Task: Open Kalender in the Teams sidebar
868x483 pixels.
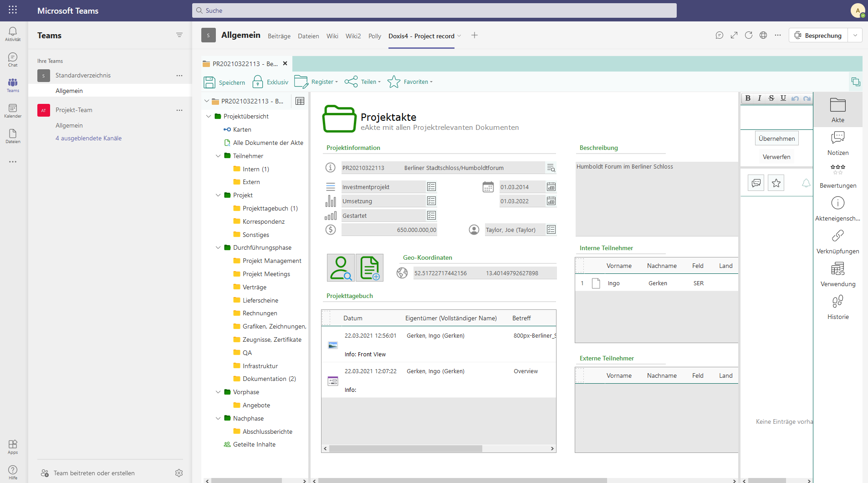Action: [x=13, y=110]
